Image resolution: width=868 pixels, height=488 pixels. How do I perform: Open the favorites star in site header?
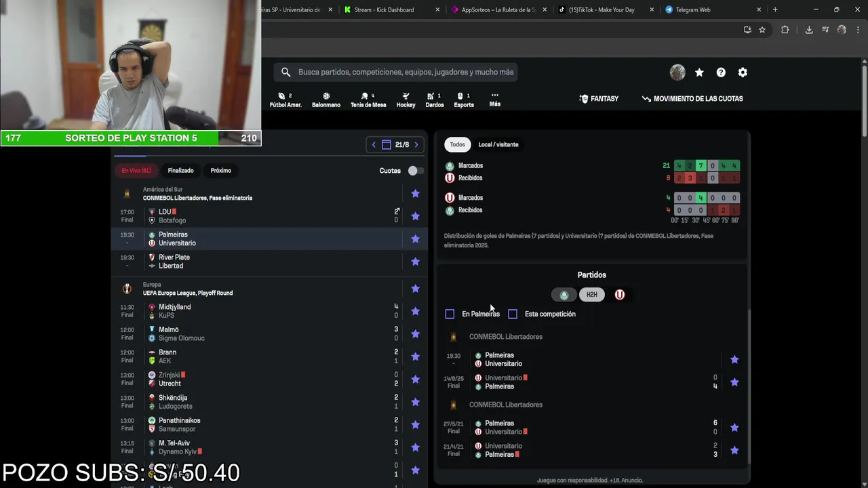pyautogui.click(x=699, y=73)
